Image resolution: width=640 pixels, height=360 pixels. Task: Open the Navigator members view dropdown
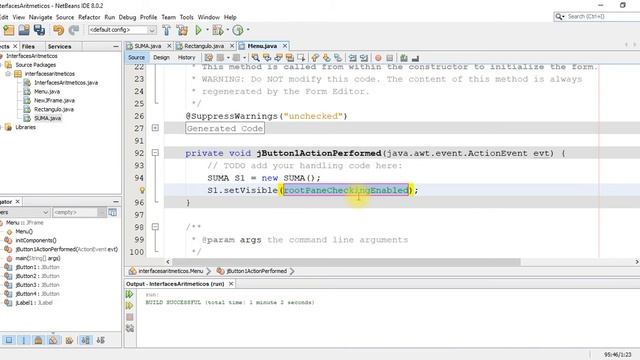click(45, 212)
